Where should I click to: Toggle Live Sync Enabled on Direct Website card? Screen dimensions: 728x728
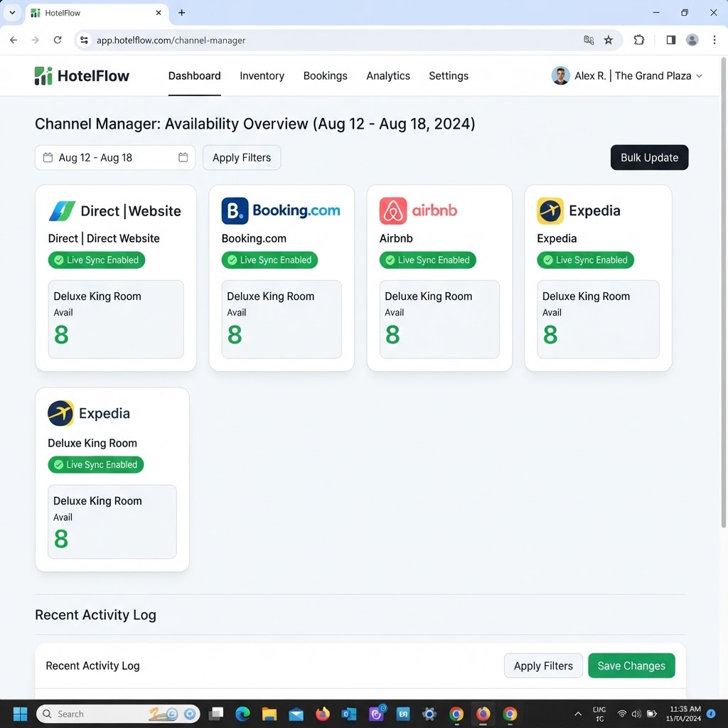click(x=97, y=260)
